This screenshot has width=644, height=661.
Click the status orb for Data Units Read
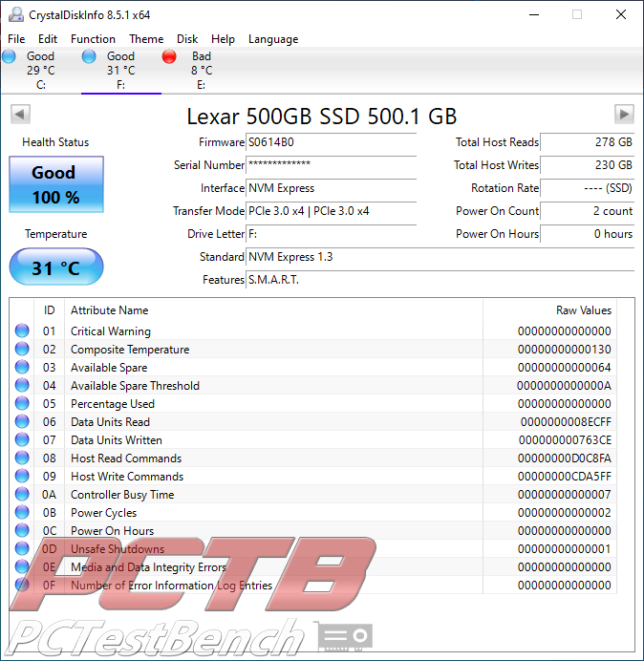pos(22,421)
